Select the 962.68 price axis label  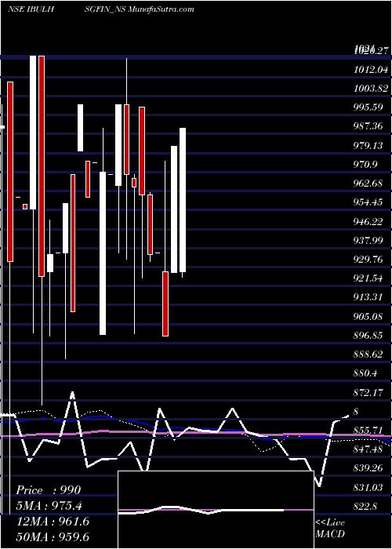(x=368, y=184)
